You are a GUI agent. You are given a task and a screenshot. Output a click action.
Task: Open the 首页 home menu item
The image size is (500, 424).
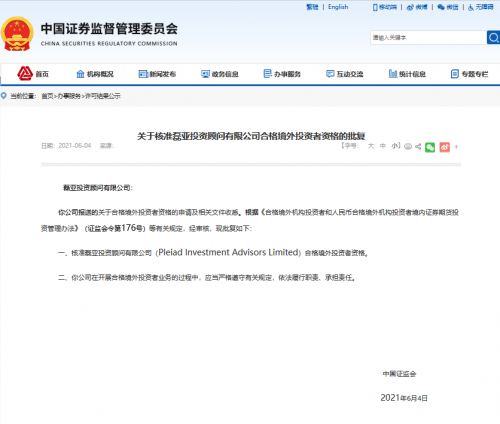[x=33, y=74]
